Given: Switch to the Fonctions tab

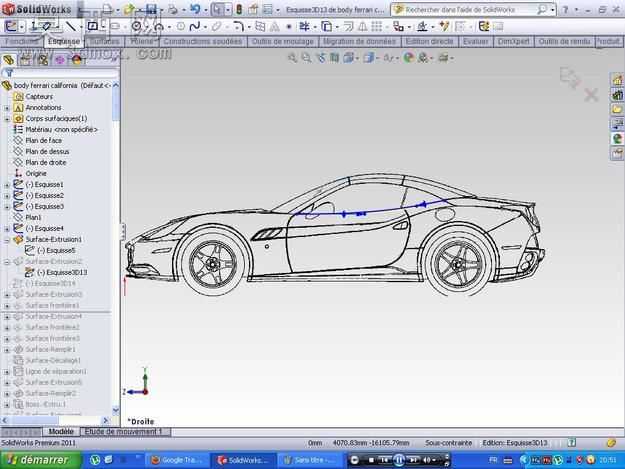Looking at the screenshot, I should point(21,41).
